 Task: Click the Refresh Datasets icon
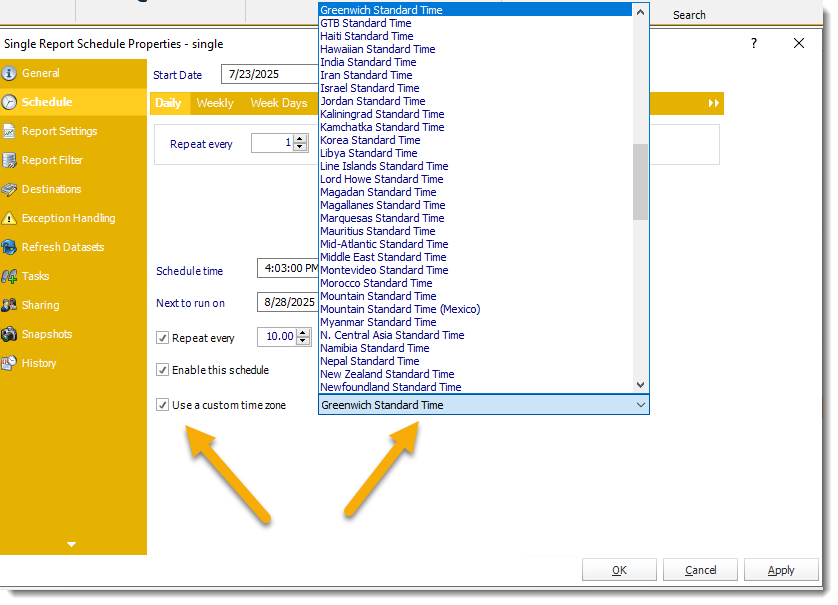point(9,247)
